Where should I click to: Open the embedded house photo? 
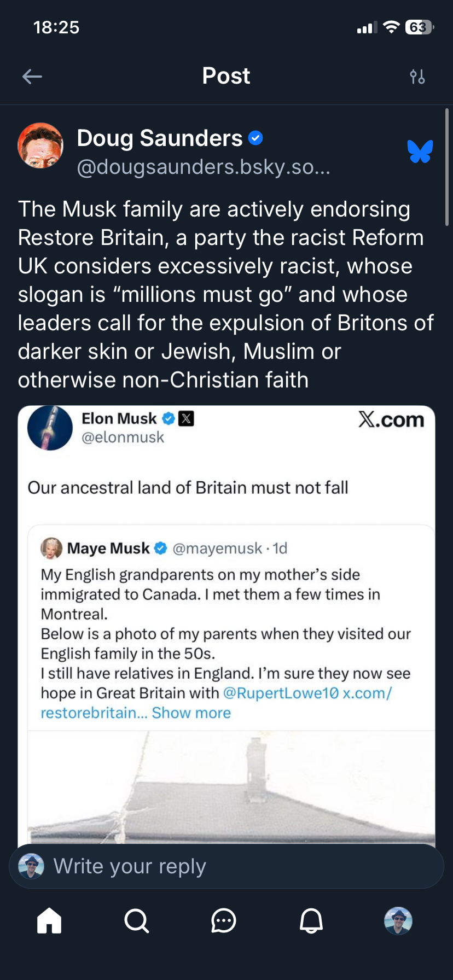(x=230, y=787)
